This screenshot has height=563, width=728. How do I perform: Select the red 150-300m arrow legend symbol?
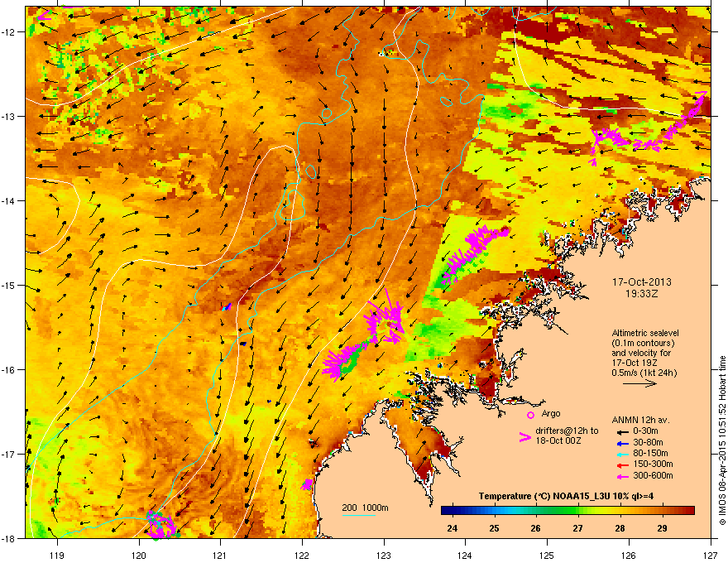click(622, 464)
